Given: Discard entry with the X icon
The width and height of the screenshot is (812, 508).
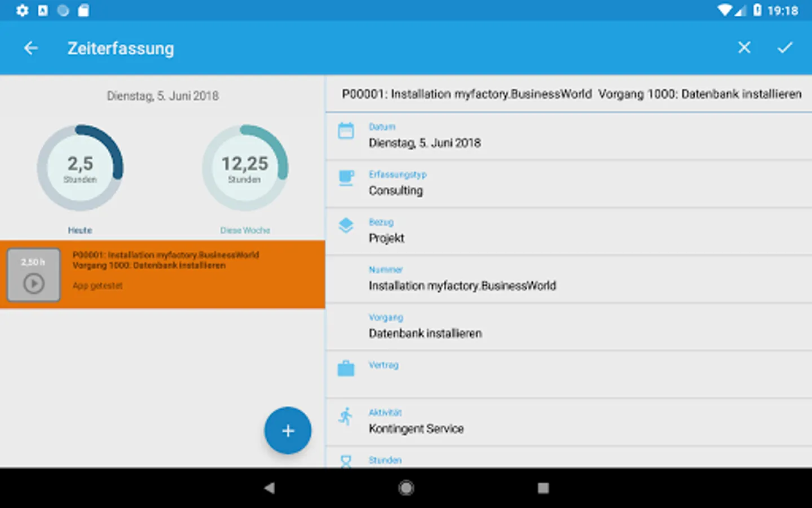Looking at the screenshot, I should coord(744,48).
